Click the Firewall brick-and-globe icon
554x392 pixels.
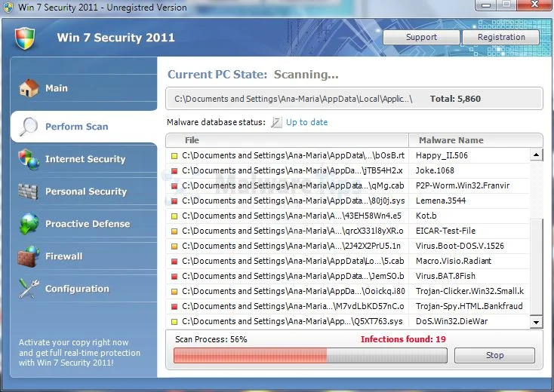tap(29, 256)
